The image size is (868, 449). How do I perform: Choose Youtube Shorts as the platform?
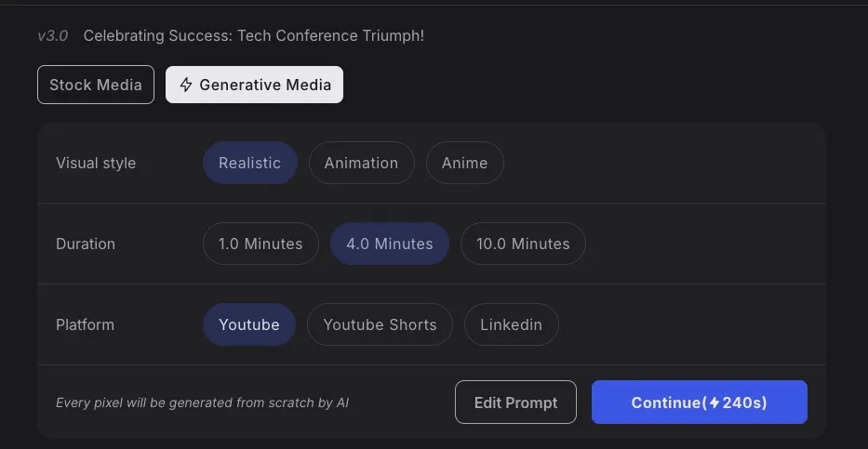coord(380,324)
